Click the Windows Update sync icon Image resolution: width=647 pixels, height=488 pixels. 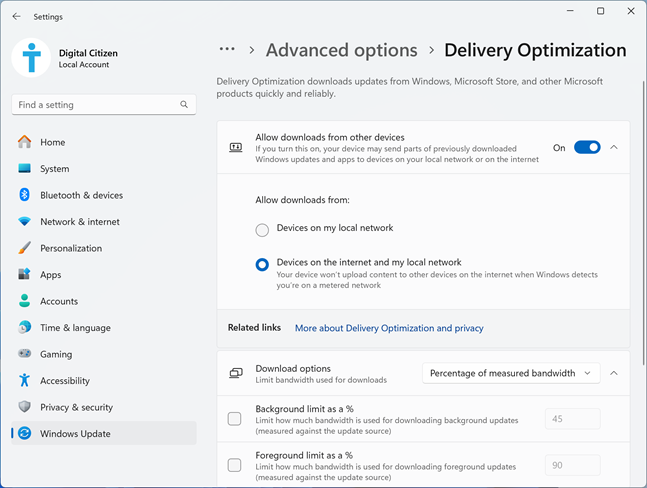click(25, 433)
